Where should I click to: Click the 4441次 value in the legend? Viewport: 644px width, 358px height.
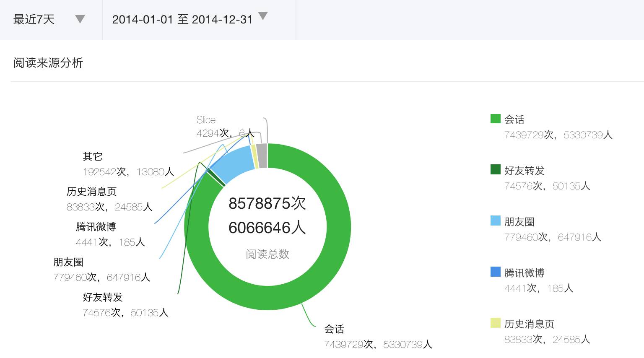(x=521, y=288)
